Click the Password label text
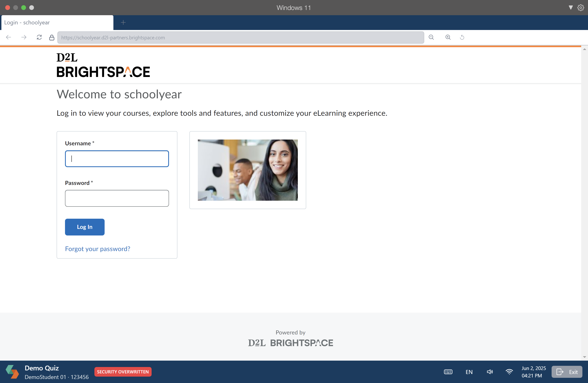Screen dimensions: 588x383 [77, 183]
